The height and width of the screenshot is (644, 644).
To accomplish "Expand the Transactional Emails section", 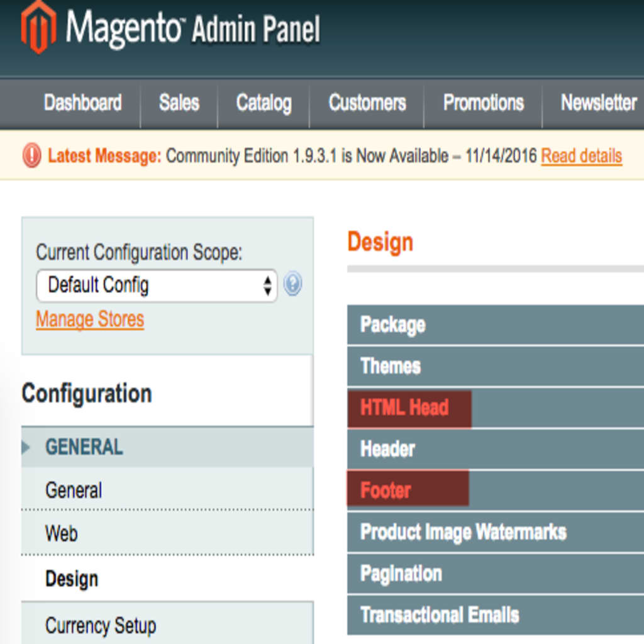I will click(496, 615).
